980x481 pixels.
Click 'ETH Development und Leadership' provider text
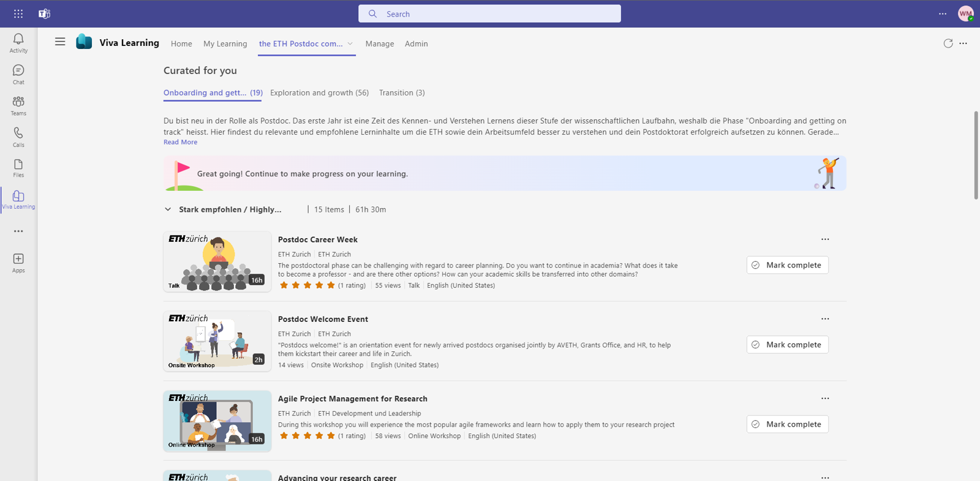[x=369, y=414]
